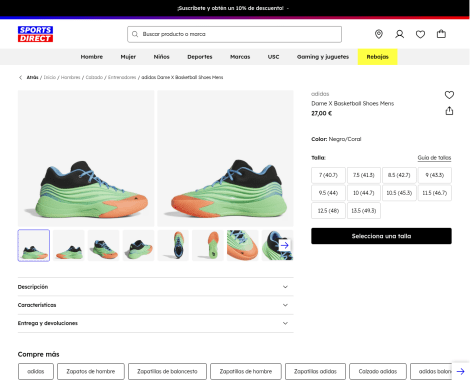475x380 pixels.
Task: Select size 10.5 (45.3)
Action: tap(399, 193)
